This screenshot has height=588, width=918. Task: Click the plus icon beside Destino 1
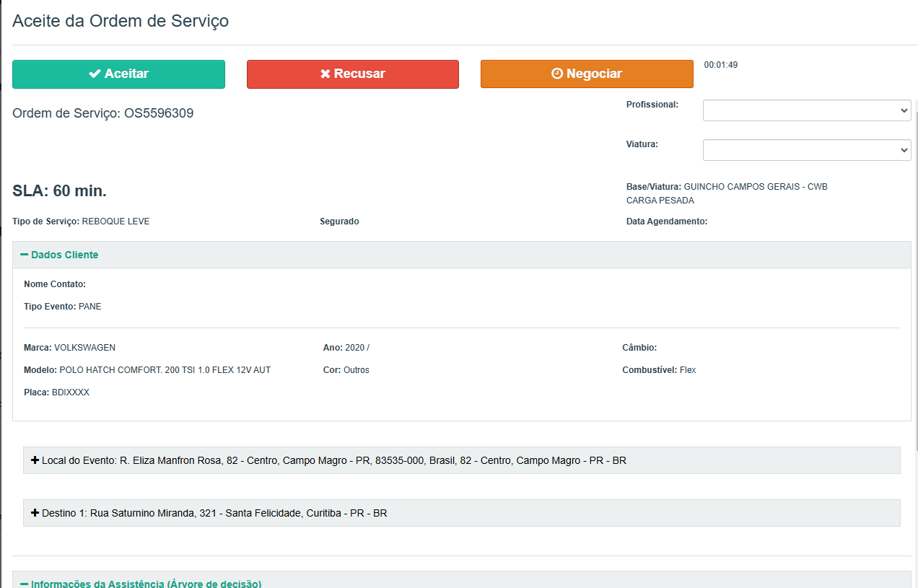35,513
